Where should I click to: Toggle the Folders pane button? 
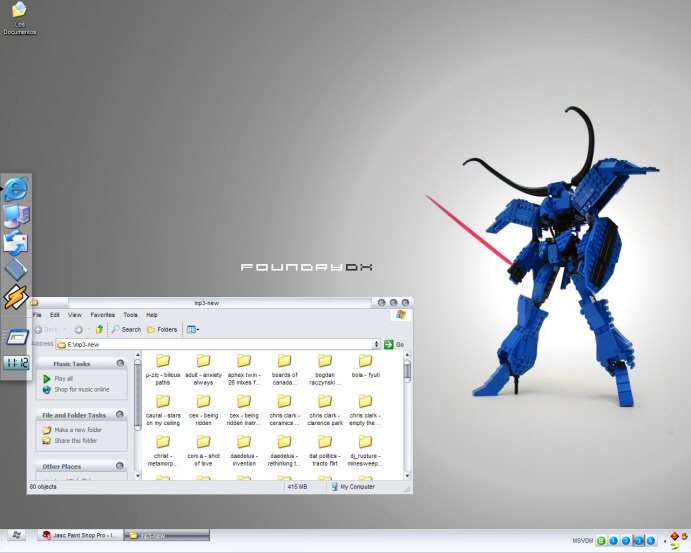tap(161, 329)
